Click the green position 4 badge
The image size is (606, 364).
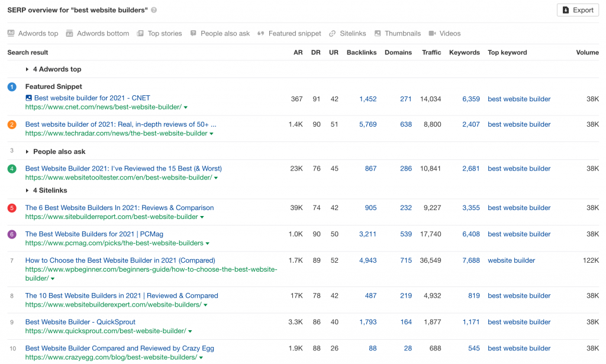(12, 169)
